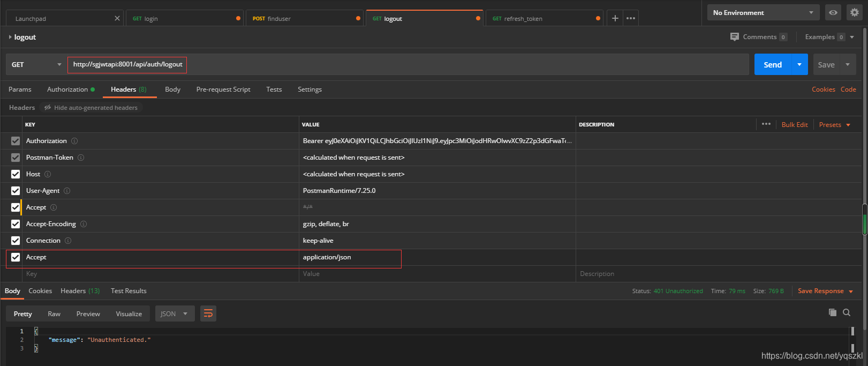Viewport: 868px width, 366px height.
Task: Close the Launchpad tab
Action: (117, 18)
